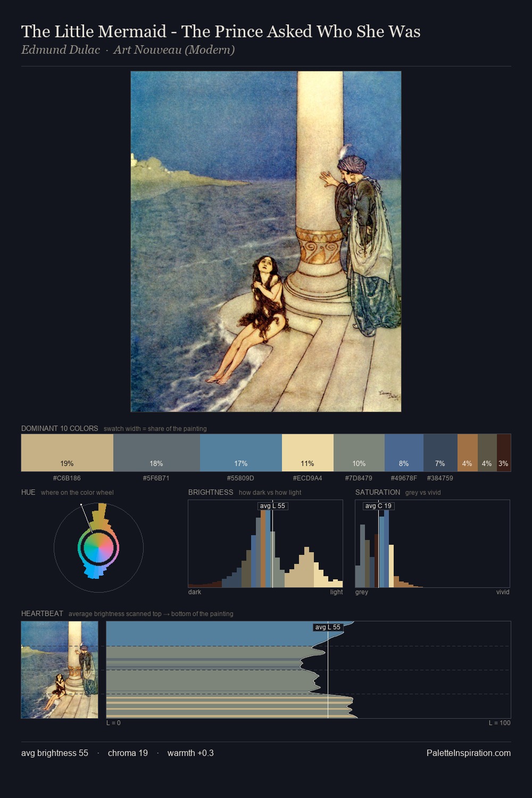Click the 'vivid' axis label under saturation

pos(503,592)
